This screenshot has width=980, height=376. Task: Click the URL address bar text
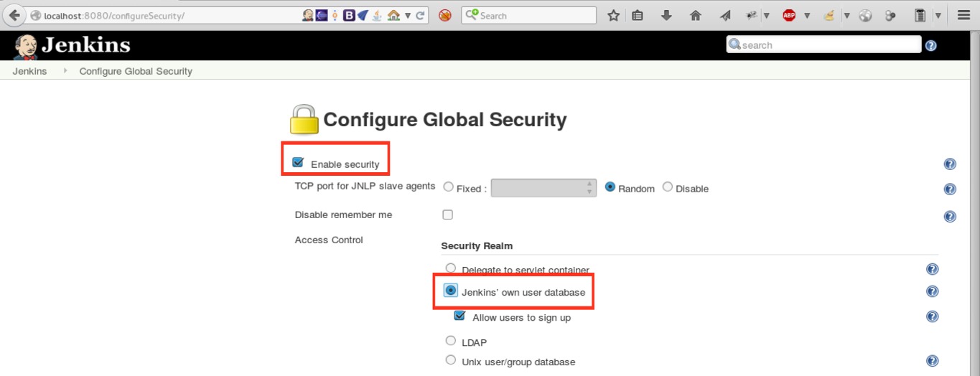[114, 15]
